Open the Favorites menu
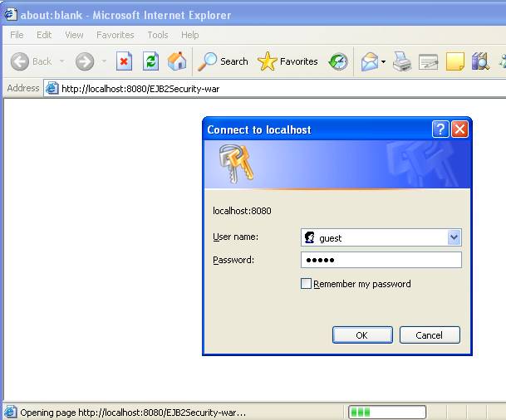Screen dimensions: 506x420 click(x=115, y=35)
